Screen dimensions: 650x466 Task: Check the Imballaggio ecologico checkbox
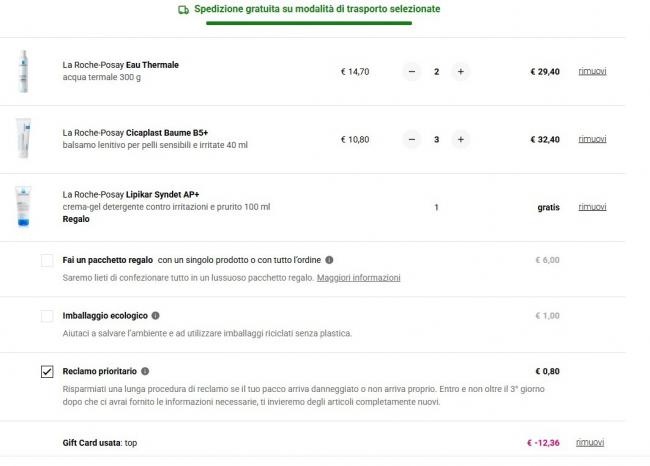[x=47, y=316]
